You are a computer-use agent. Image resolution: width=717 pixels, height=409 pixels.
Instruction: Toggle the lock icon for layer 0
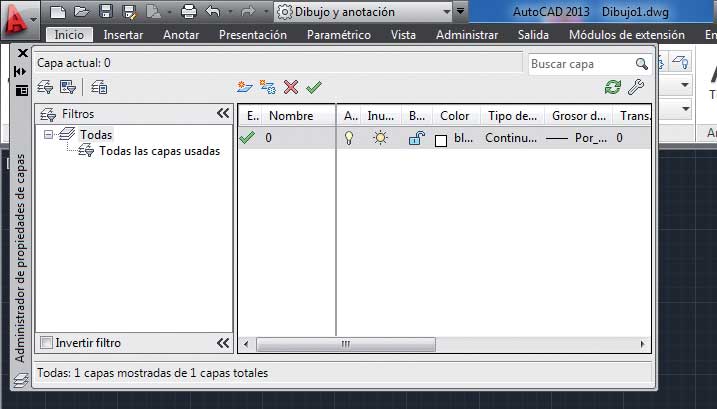[x=416, y=139]
